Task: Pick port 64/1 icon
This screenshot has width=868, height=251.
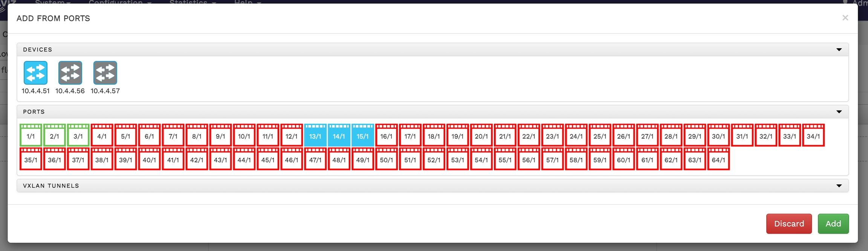Action: [718, 159]
